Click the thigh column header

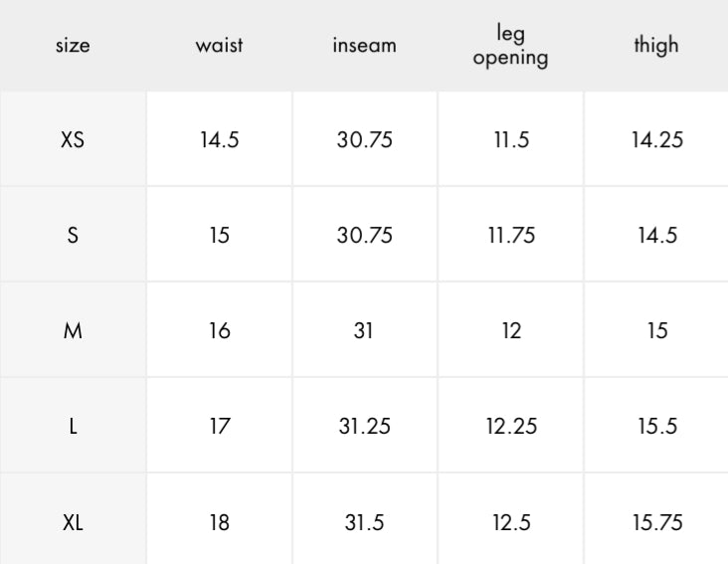pos(656,48)
